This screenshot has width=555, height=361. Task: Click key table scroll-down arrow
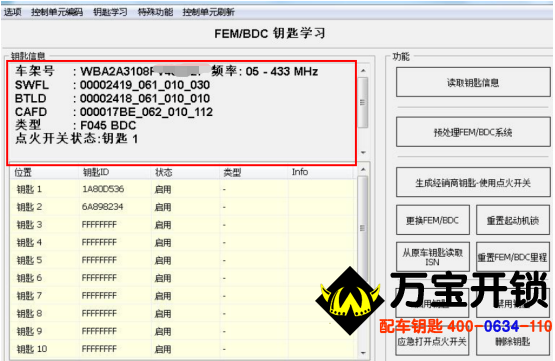363,353
